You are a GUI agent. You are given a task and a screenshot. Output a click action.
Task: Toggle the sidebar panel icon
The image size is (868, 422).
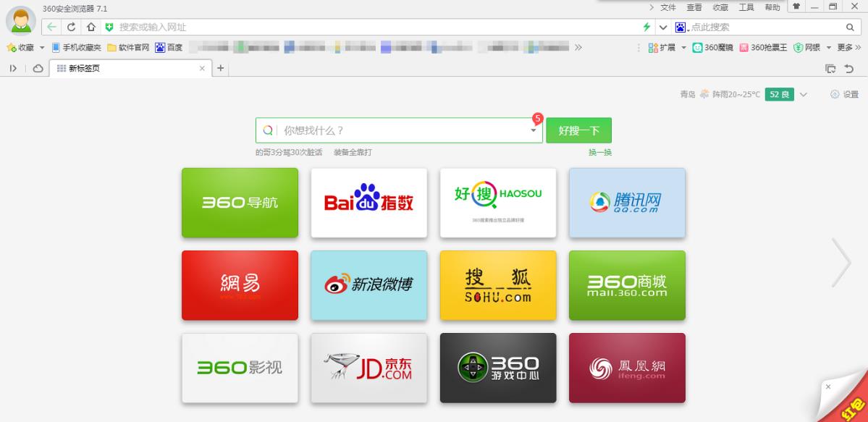[x=13, y=68]
